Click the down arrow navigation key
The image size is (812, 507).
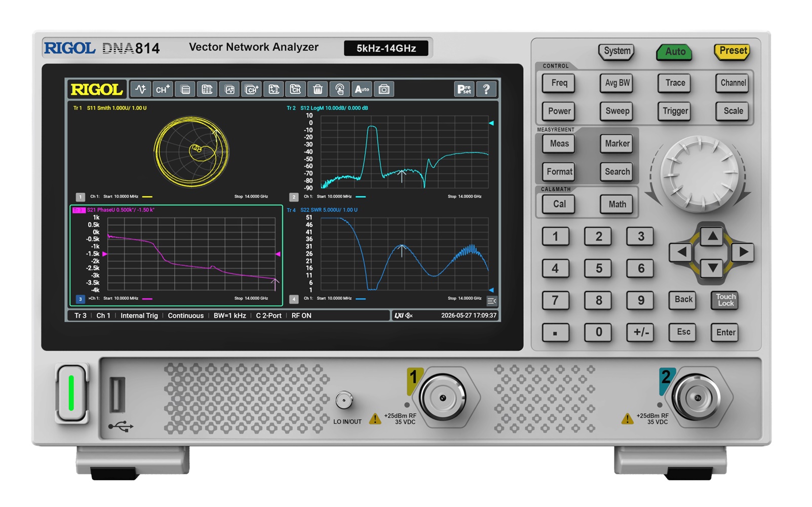coord(712,268)
